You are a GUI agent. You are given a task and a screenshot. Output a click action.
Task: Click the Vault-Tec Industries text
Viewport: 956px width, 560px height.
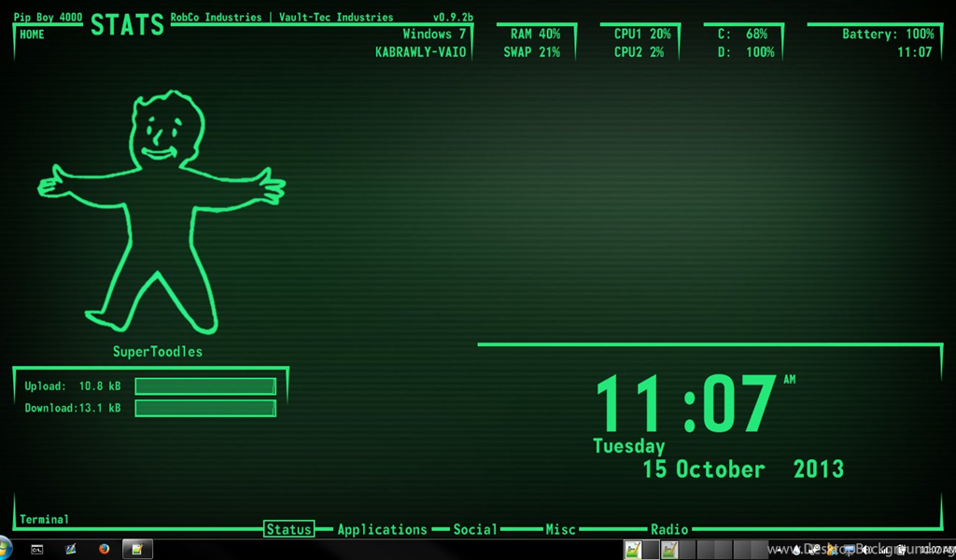coord(336,17)
